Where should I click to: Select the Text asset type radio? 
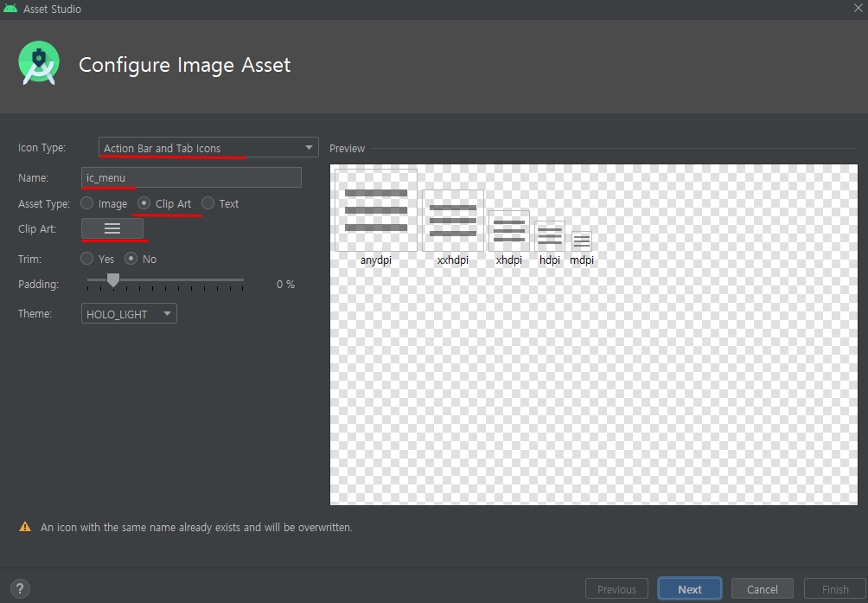(x=207, y=203)
